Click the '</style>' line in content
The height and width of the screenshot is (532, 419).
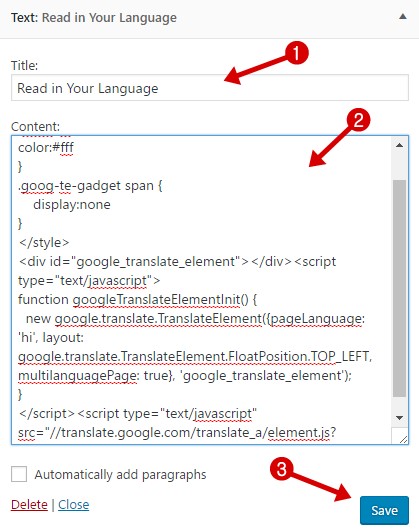click(44, 243)
